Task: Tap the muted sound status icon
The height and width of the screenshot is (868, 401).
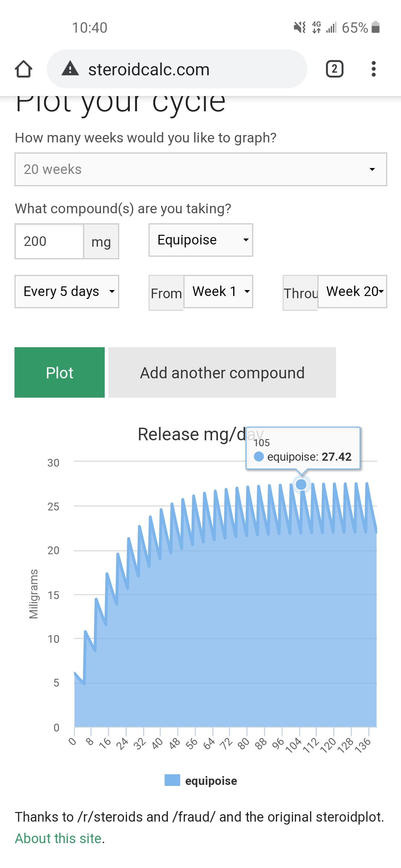Action: click(x=300, y=27)
